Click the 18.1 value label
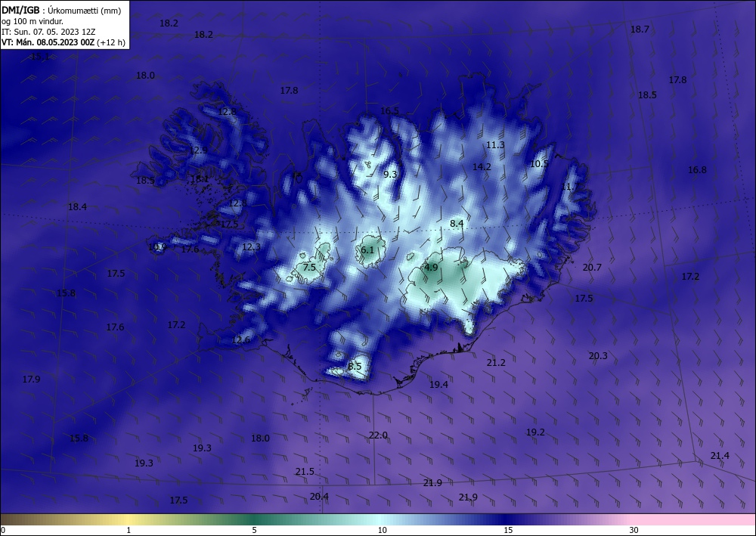 click(200, 179)
